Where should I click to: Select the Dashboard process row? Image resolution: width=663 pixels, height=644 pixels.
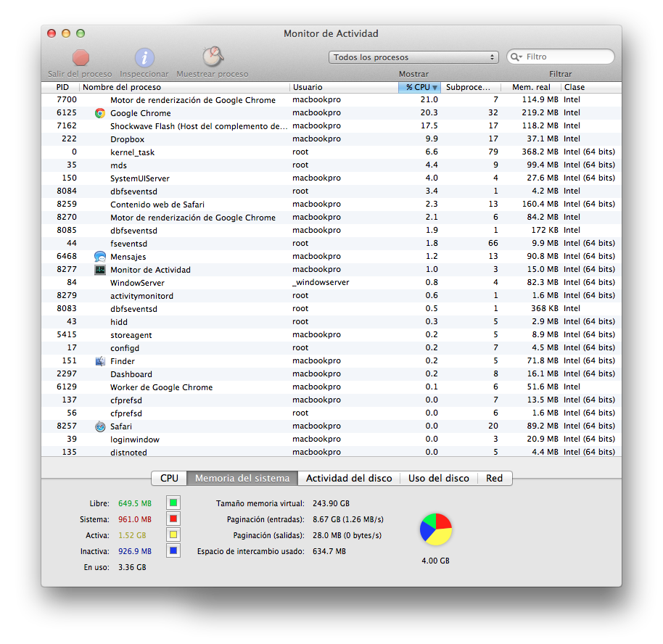[x=331, y=374]
